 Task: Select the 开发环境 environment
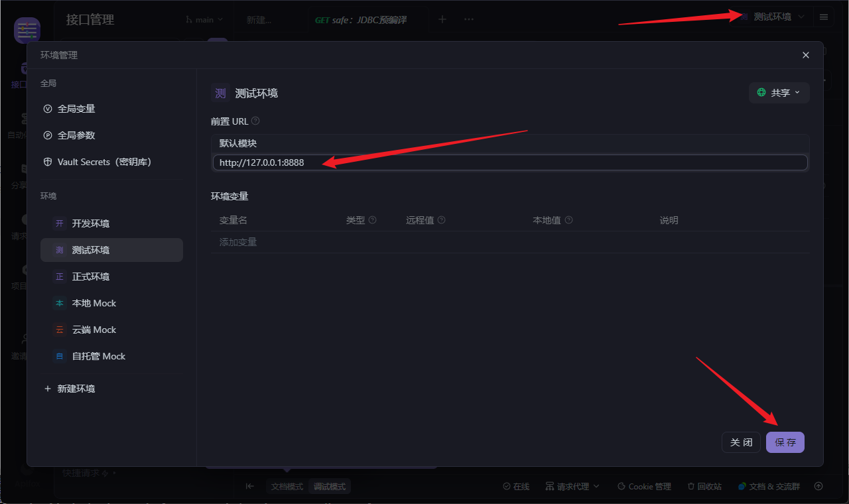[x=111, y=223]
